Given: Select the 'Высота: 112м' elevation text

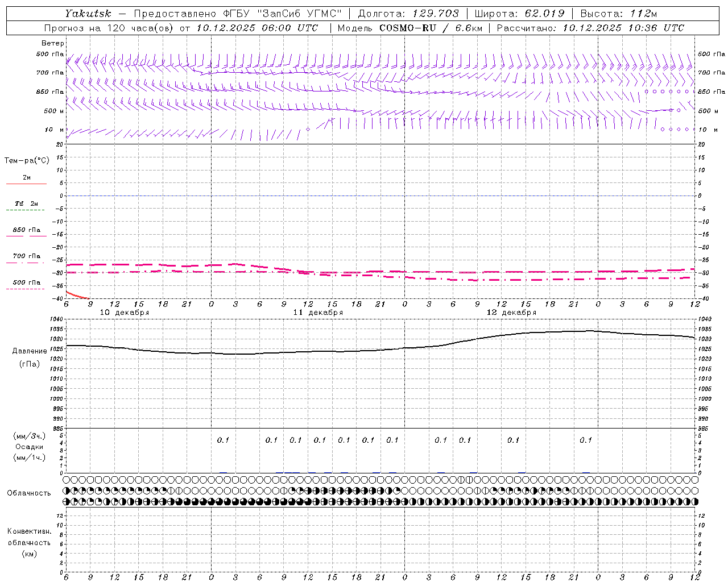Looking at the screenshot, I should click(618, 13).
